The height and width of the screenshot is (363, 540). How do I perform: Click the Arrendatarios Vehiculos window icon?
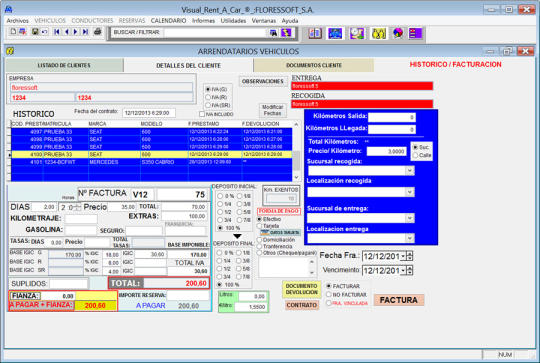point(10,51)
